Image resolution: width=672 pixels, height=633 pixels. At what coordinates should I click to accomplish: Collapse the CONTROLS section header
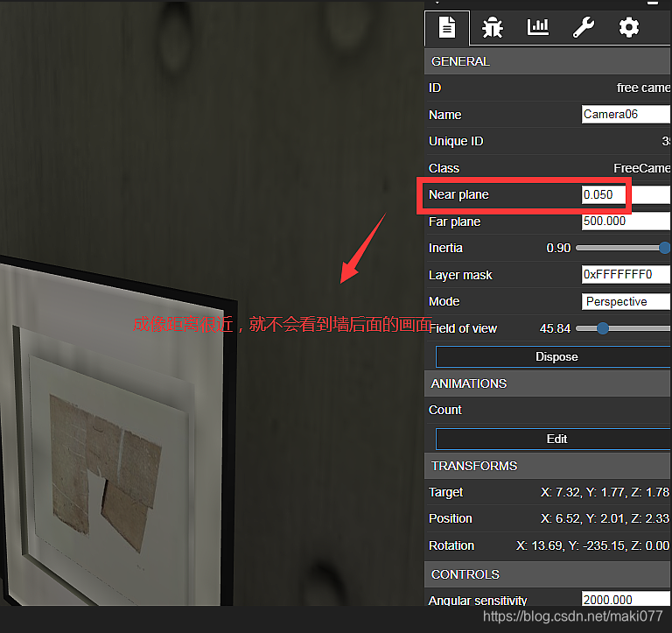click(x=547, y=574)
